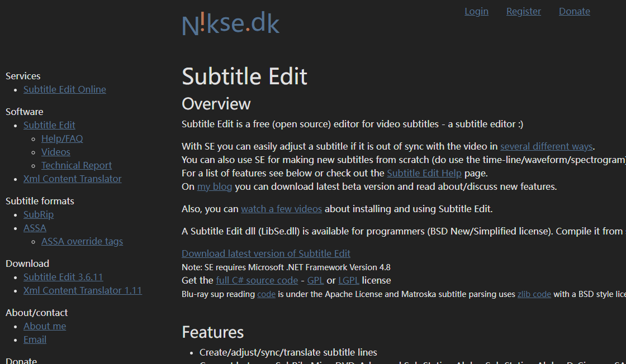626x364 pixels.
Task: Follow the 'several different ways' link
Action: [x=546, y=146]
